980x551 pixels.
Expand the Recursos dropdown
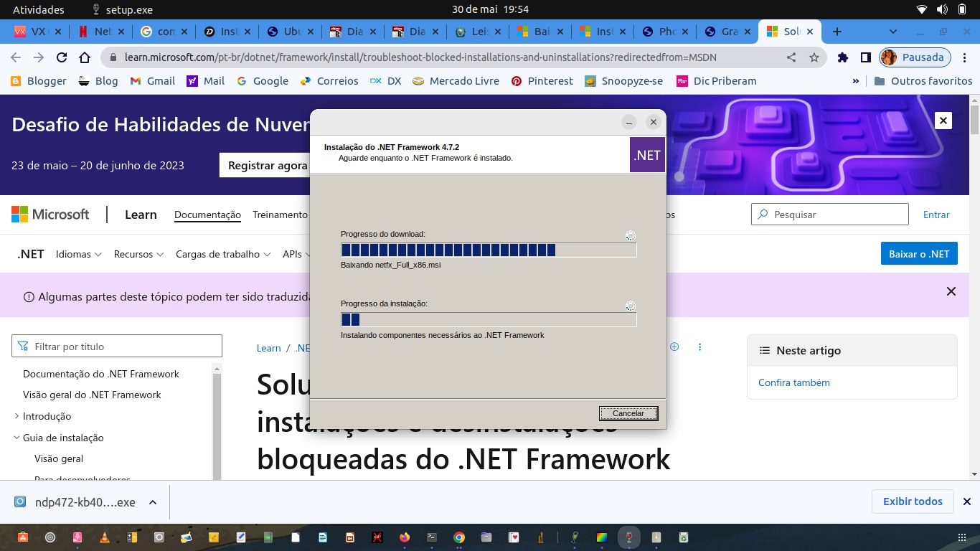click(139, 254)
